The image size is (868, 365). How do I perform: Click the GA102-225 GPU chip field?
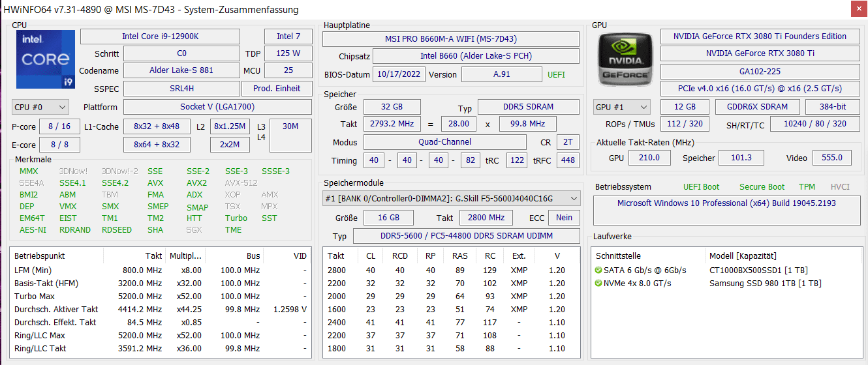point(760,72)
